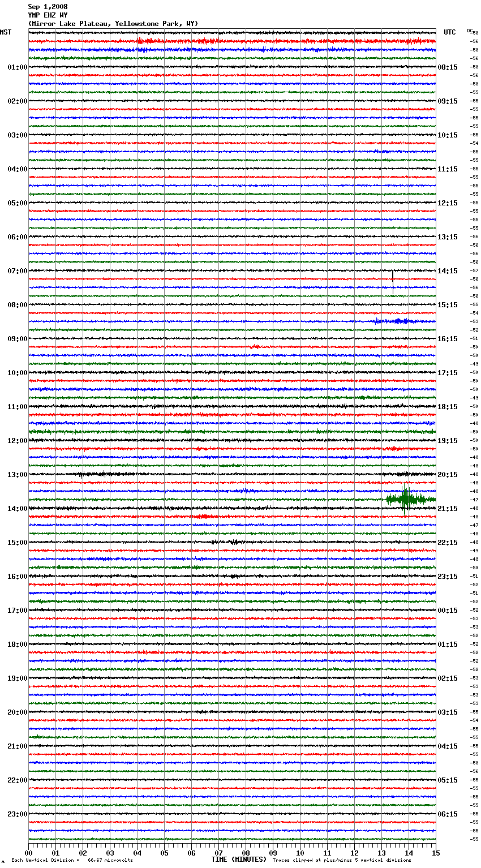Click the 22:00 MST time label
The height and width of the screenshot is (868, 481).
click(x=18, y=780)
